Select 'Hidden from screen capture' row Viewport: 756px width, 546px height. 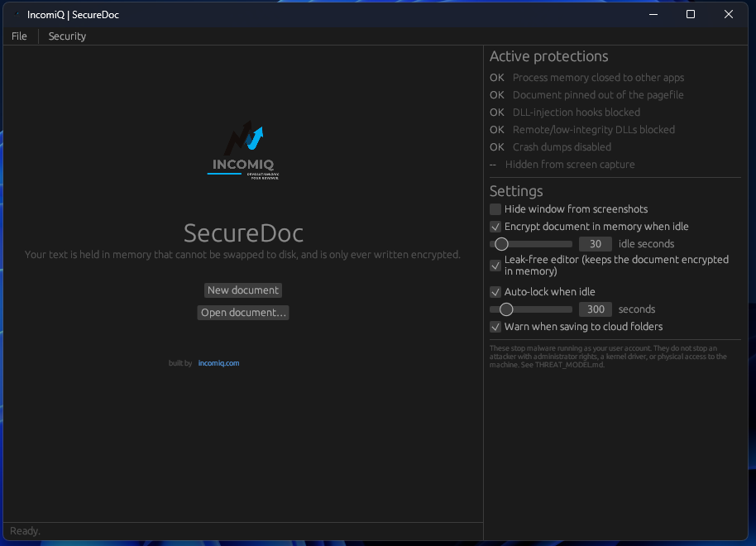pyautogui.click(x=562, y=165)
